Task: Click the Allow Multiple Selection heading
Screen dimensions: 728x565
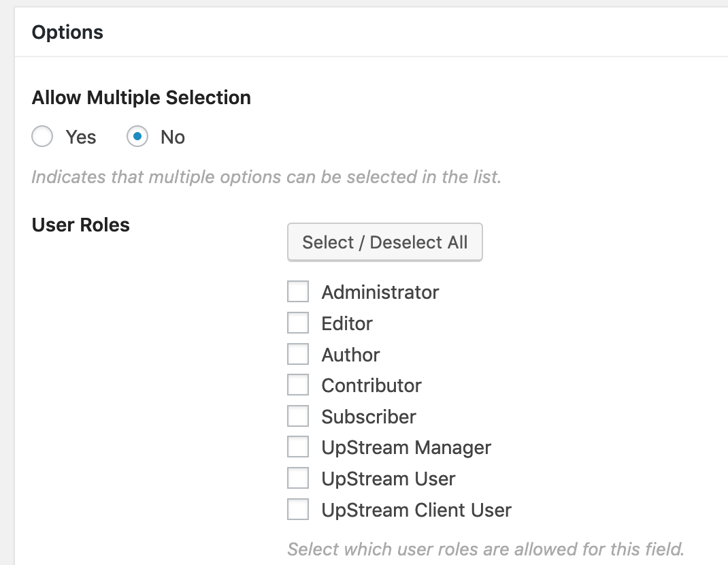Action: [x=141, y=97]
